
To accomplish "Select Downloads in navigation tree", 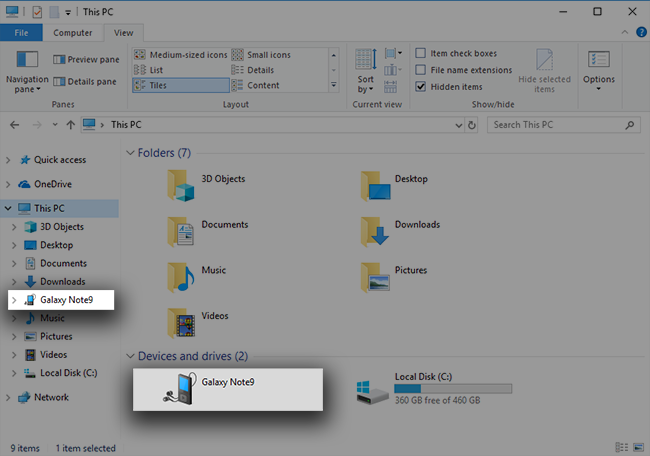I will pyautogui.click(x=63, y=281).
